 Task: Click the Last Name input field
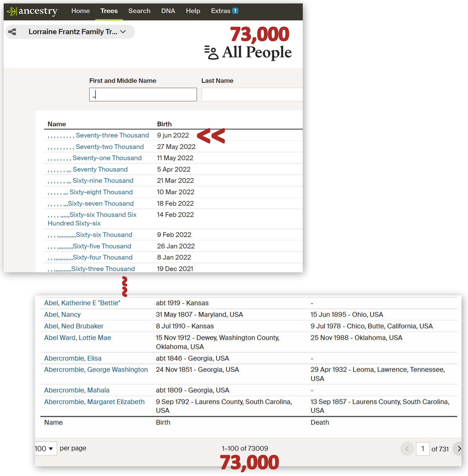252,94
